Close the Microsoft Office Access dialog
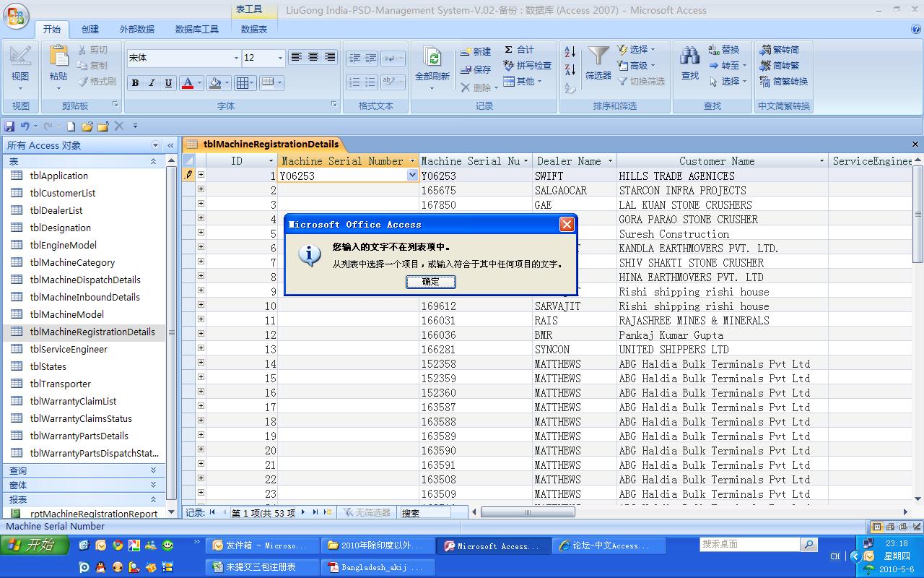Image resolution: width=924 pixels, height=578 pixels. coord(567,224)
